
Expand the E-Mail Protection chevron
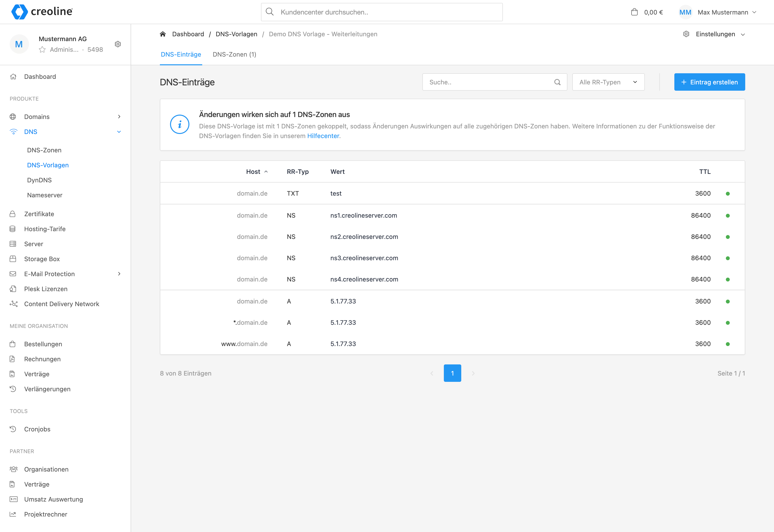pyautogui.click(x=119, y=274)
